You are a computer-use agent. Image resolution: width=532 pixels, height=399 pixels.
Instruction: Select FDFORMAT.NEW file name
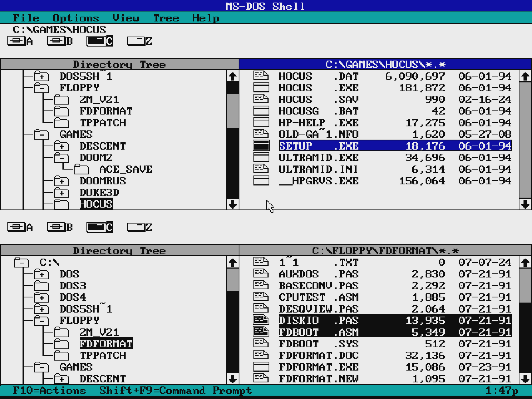click(319, 378)
